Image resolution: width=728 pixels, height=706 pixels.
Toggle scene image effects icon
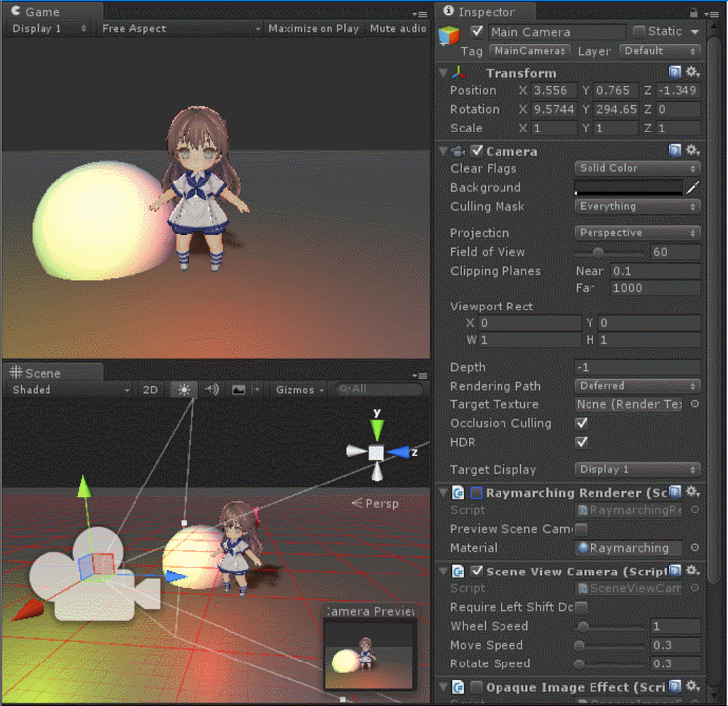coord(239,389)
